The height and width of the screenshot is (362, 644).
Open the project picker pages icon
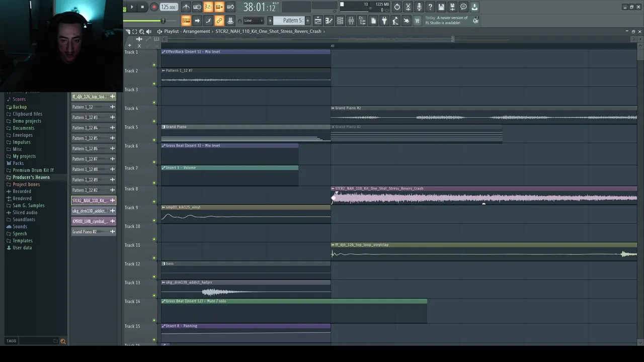click(x=373, y=21)
